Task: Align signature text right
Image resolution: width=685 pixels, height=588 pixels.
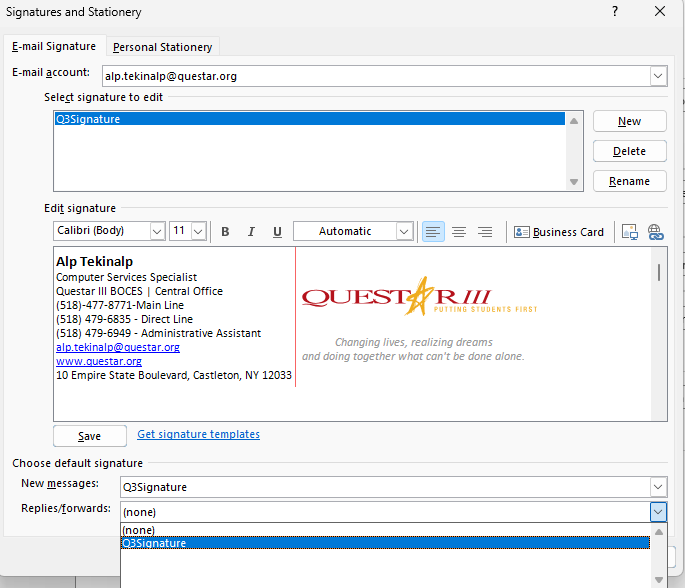Action: click(x=485, y=232)
